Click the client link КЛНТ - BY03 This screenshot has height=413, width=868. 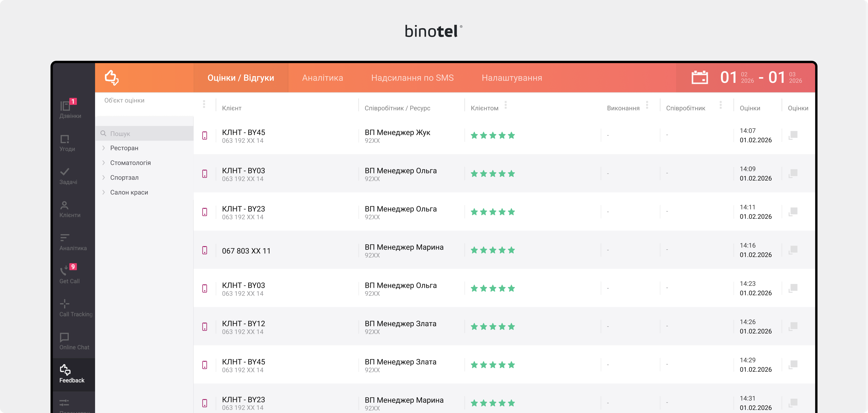244,171
